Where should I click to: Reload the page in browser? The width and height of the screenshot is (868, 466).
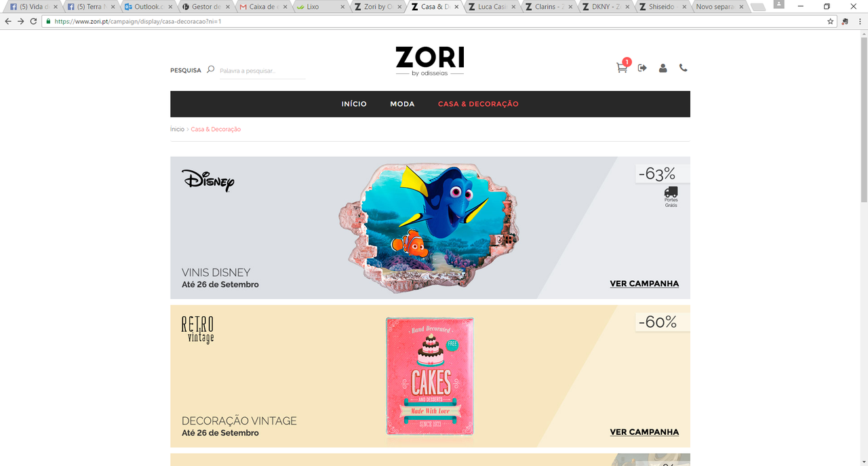coord(33,21)
